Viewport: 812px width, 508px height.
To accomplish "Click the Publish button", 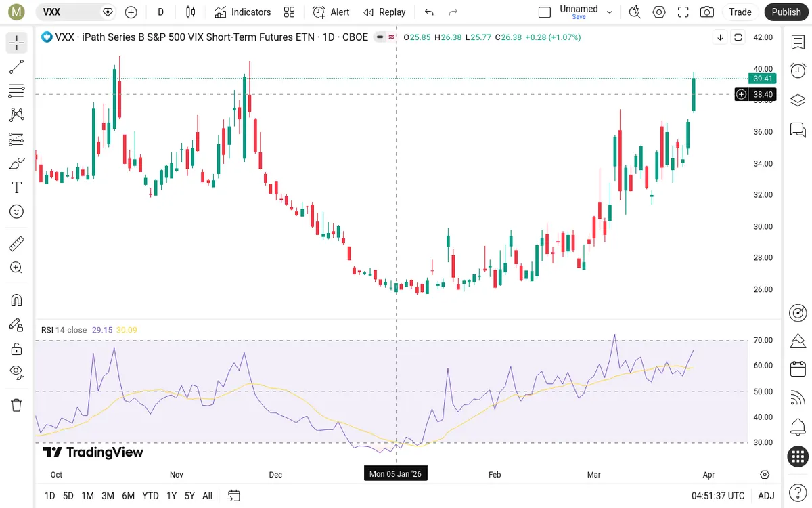I will pos(786,12).
